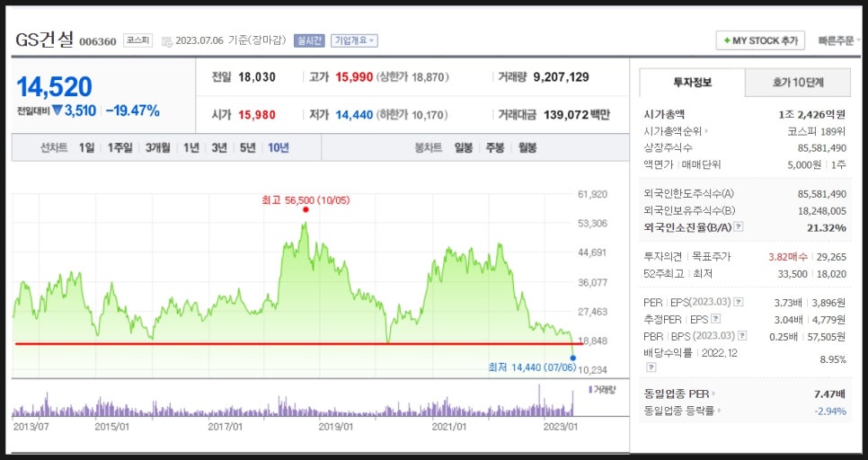Click the GS건설 stock name

[x=44, y=40]
